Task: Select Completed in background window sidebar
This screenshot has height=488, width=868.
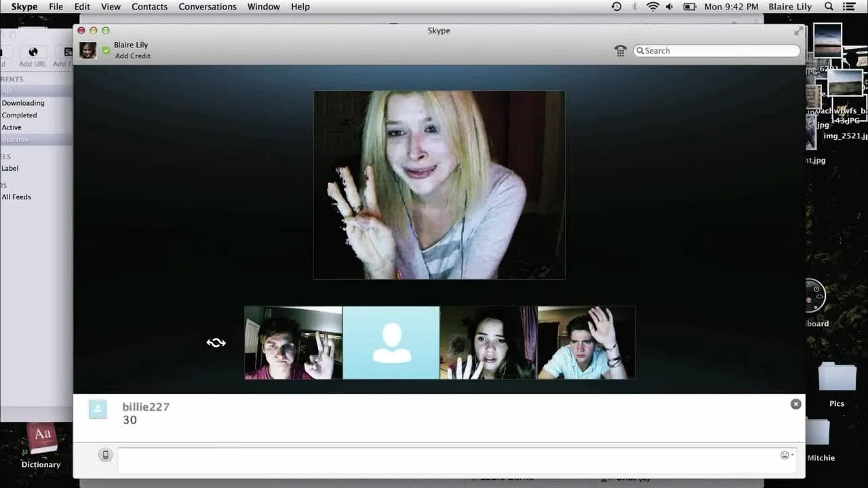Action: [19, 115]
